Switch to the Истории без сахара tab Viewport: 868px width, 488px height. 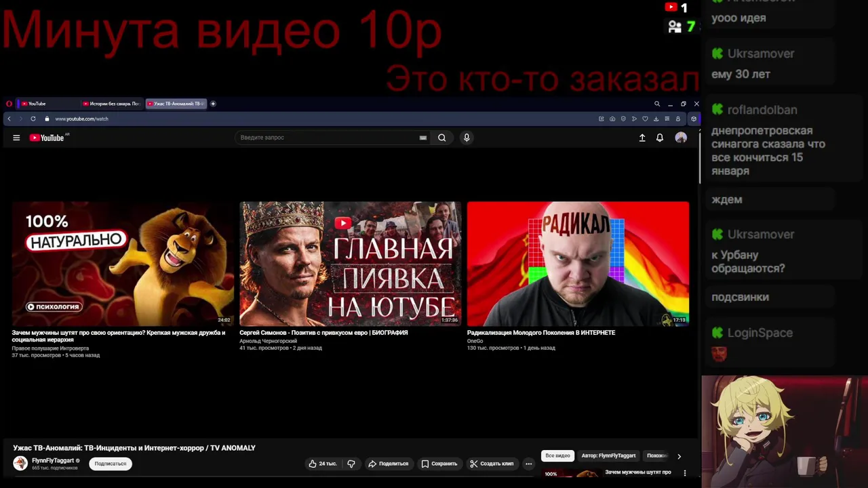click(x=111, y=104)
